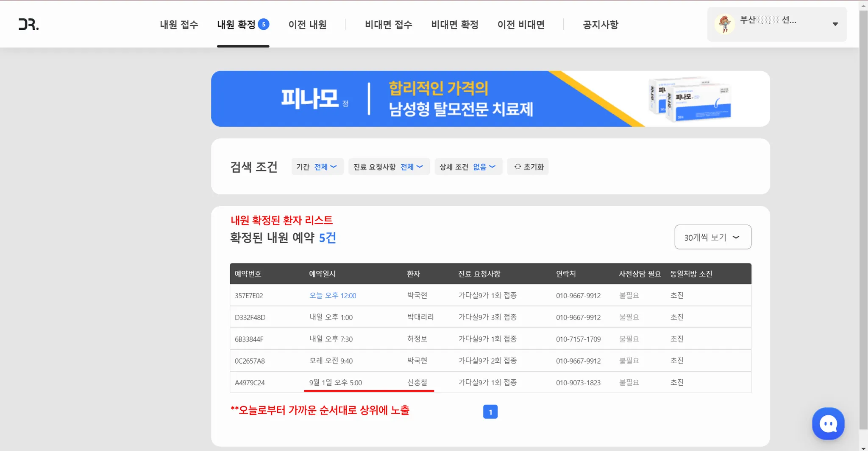Switch to the 내원 접수 tab
Screen dimensions: 868x451
(x=179, y=25)
